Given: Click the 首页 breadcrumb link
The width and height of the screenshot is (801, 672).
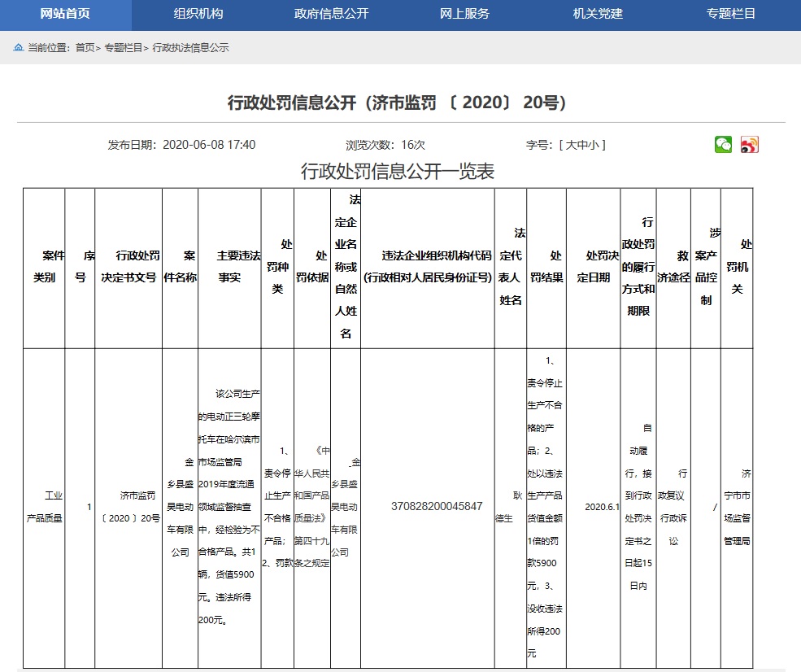Looking at the screenshot, I should pos(85,48).
